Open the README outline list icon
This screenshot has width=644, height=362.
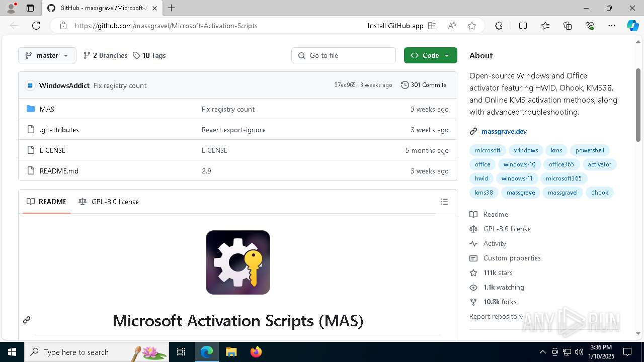pyautogui.click(x=444, y=202)
